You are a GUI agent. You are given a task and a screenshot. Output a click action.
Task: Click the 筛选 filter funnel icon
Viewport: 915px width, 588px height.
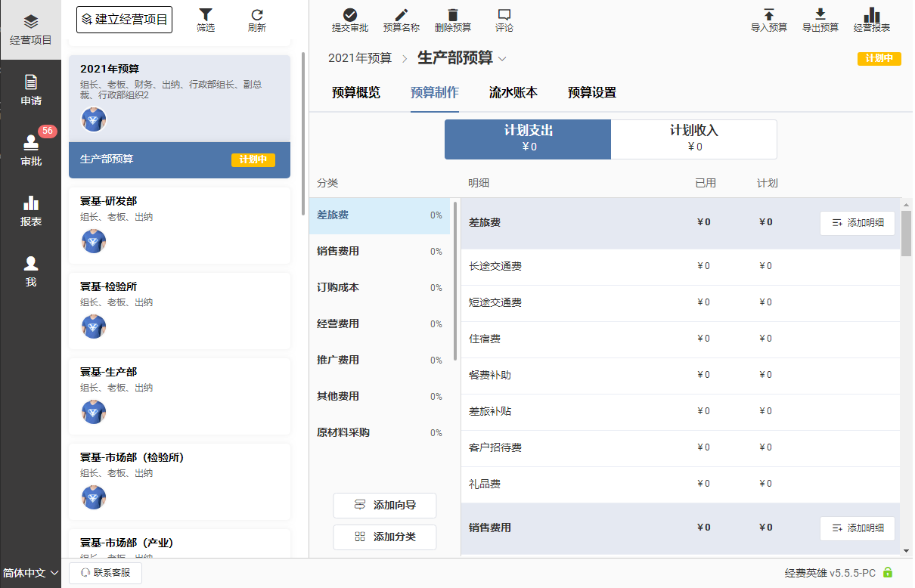coord(205,15)
